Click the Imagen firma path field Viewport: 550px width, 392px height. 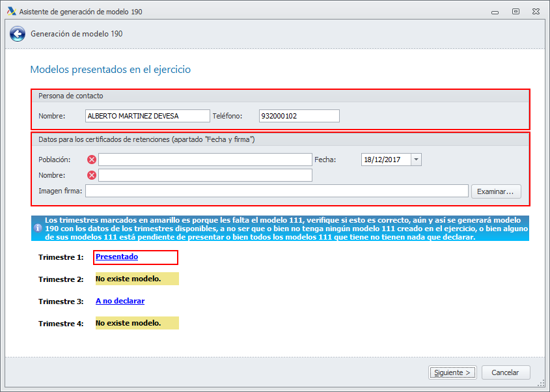[277, 191]
